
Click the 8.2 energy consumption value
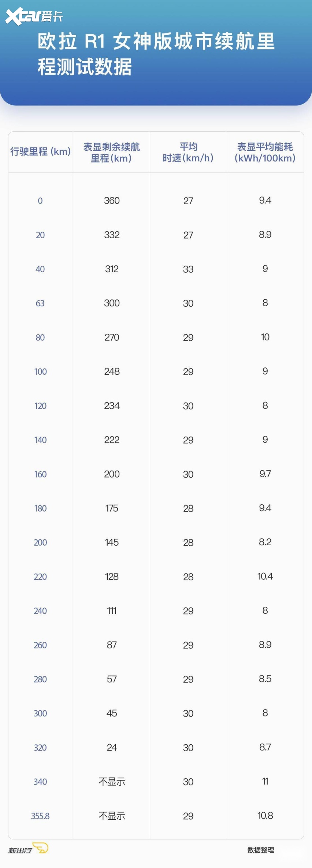click(x=265, y=542)
